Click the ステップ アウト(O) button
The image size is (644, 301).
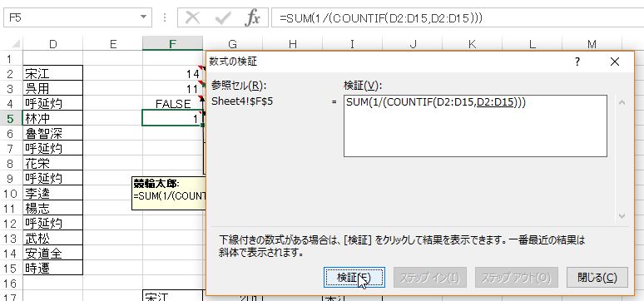tap(516, 278)
